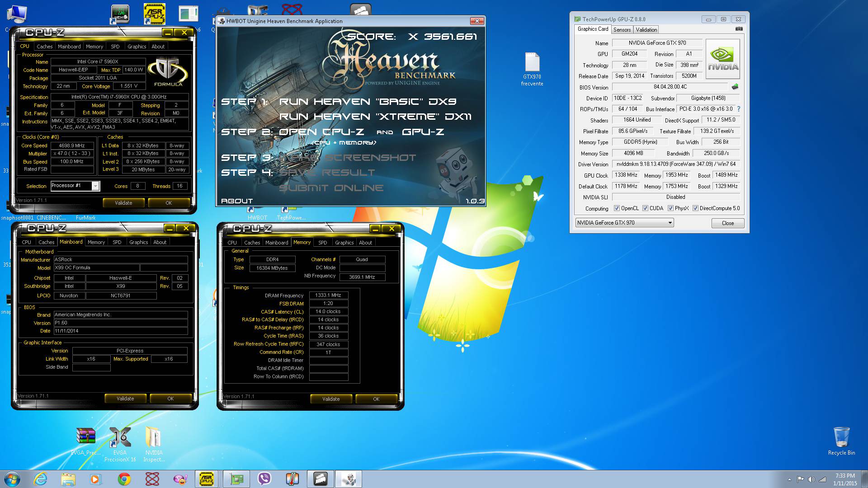This screenshot has width=868, height=488.
Task: Click Validate in CPU-Z Memory window
Action: click(331, 399)
